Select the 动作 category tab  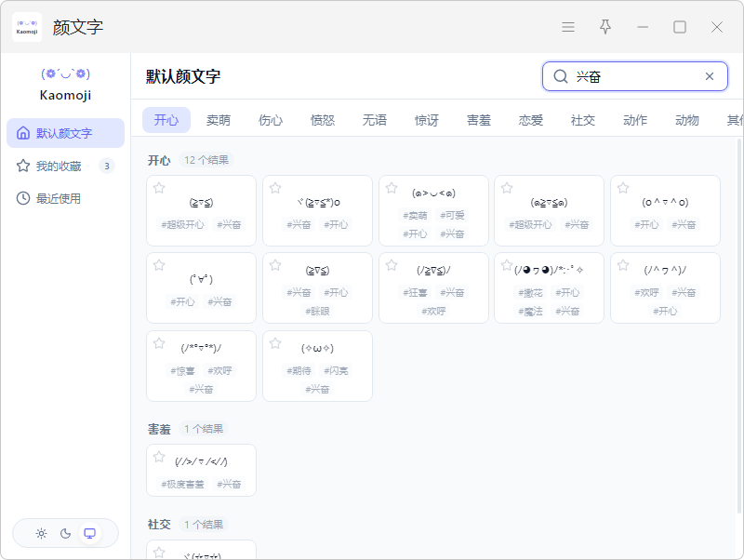[635, 120]
